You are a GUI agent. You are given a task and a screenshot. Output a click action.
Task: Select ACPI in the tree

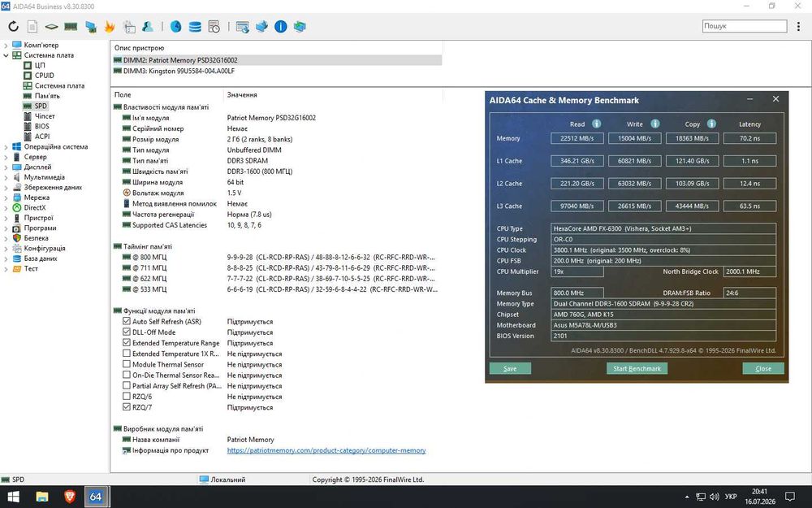[x=42, y=137]
